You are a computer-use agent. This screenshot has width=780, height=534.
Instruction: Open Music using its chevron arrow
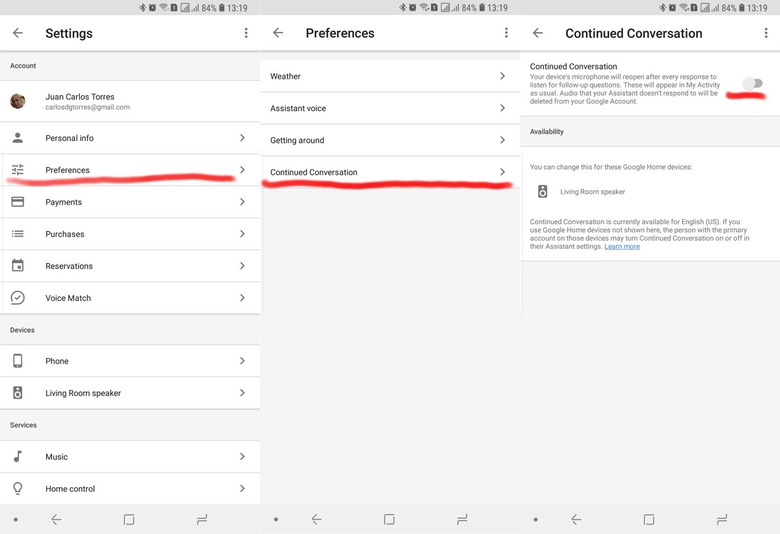pos(242,456)
